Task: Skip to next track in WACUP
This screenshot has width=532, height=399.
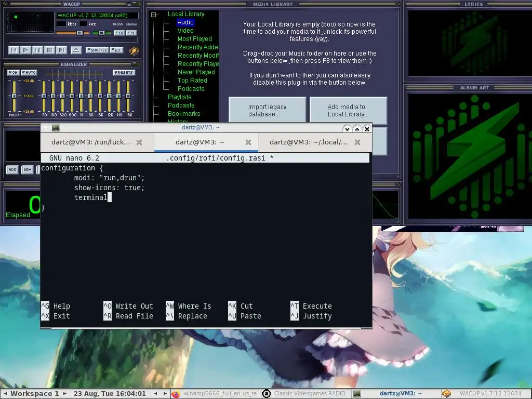Action: 61,50
